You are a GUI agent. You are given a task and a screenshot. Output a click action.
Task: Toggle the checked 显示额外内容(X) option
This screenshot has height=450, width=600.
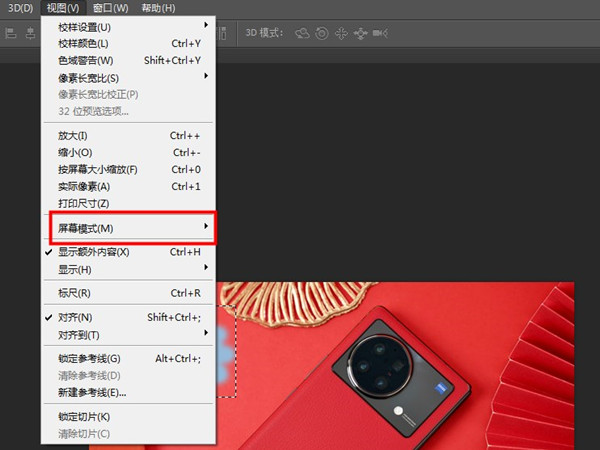click(x=93, y=252)
